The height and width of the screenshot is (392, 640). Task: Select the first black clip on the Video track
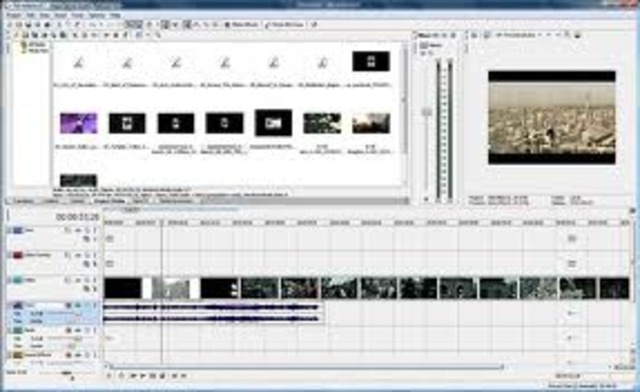point(123,288)
